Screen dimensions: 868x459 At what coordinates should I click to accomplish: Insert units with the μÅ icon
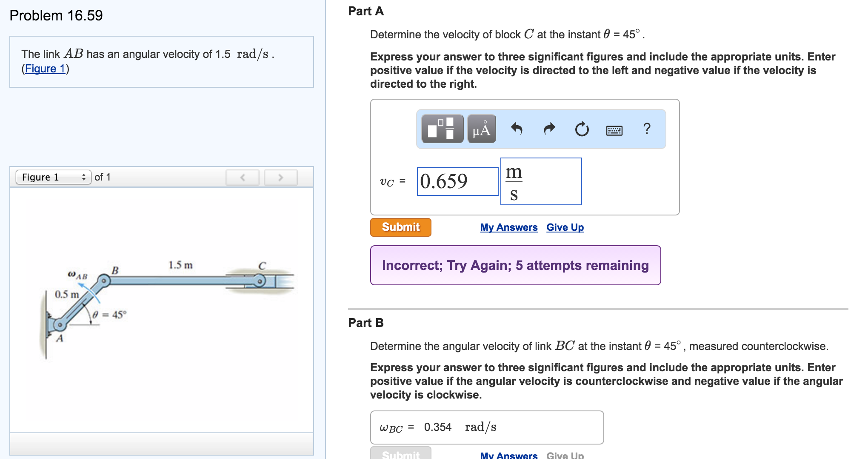point(481,129)
